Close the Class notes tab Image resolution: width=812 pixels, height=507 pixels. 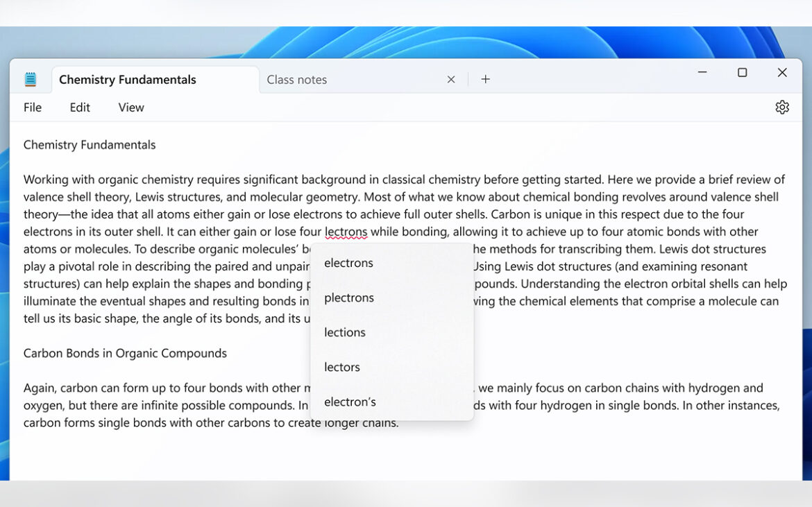(x=451, y=80)
